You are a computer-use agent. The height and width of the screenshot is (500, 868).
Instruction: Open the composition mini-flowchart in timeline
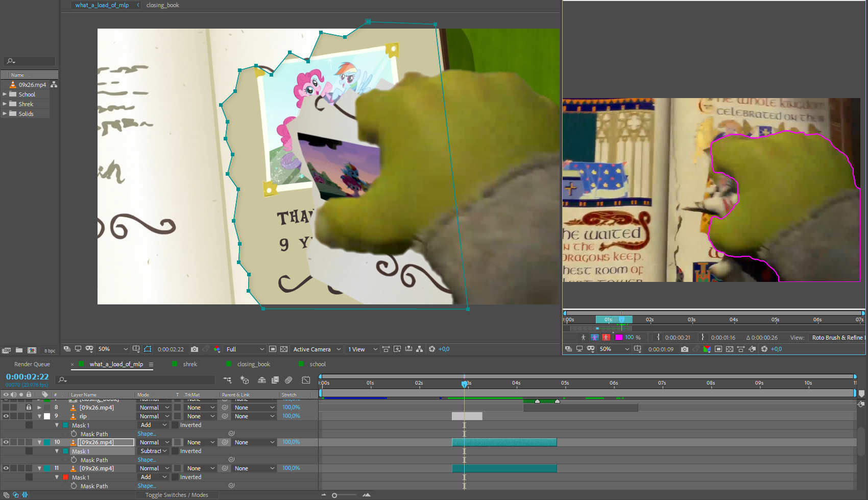point(227,380)
